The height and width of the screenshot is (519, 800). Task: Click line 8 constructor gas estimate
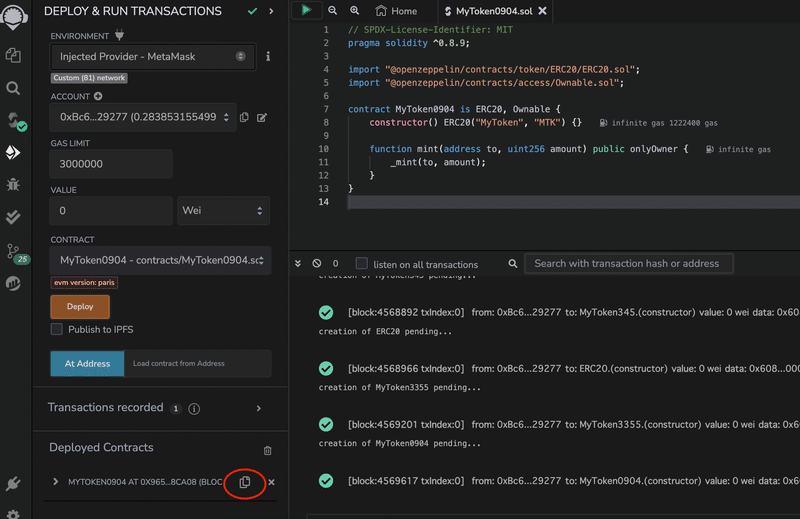[x=659, y=123]
